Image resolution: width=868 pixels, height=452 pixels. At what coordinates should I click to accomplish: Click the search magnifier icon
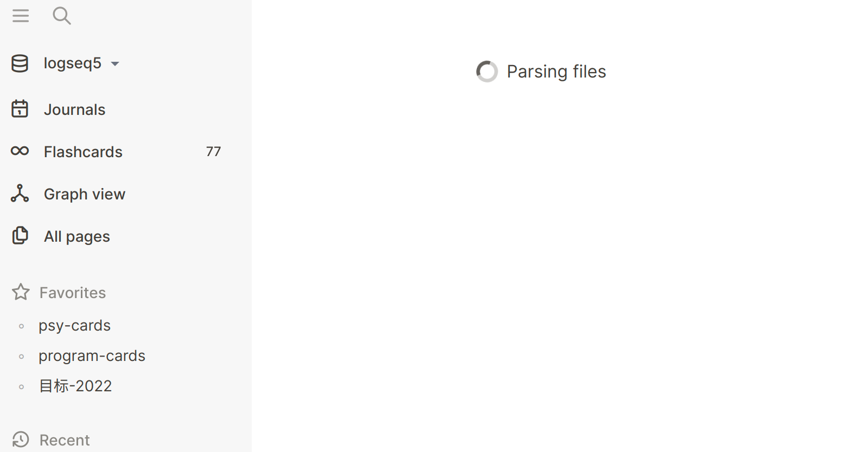62,16
